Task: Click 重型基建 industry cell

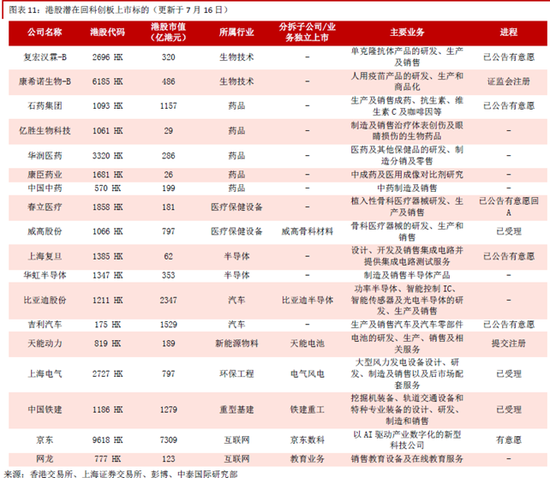Action: 236,410
